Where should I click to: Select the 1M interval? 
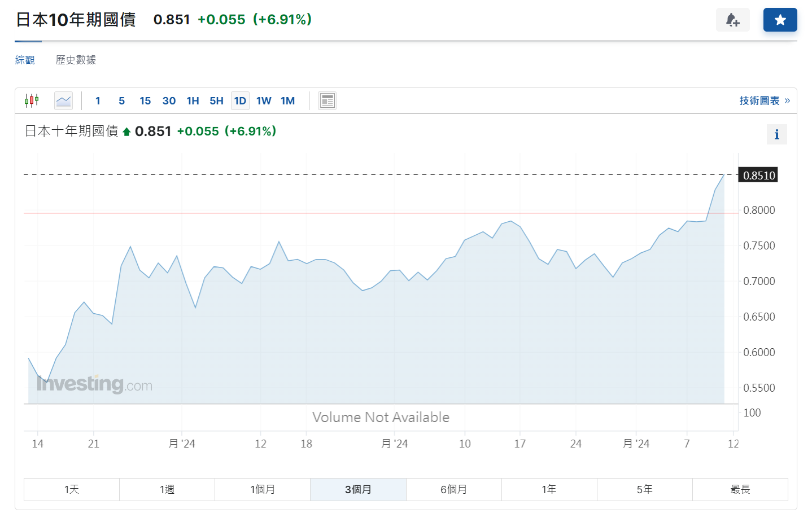coord(287,101)
